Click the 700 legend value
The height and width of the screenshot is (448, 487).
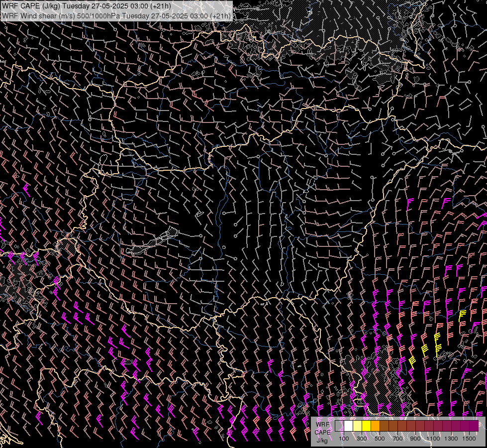397,439
